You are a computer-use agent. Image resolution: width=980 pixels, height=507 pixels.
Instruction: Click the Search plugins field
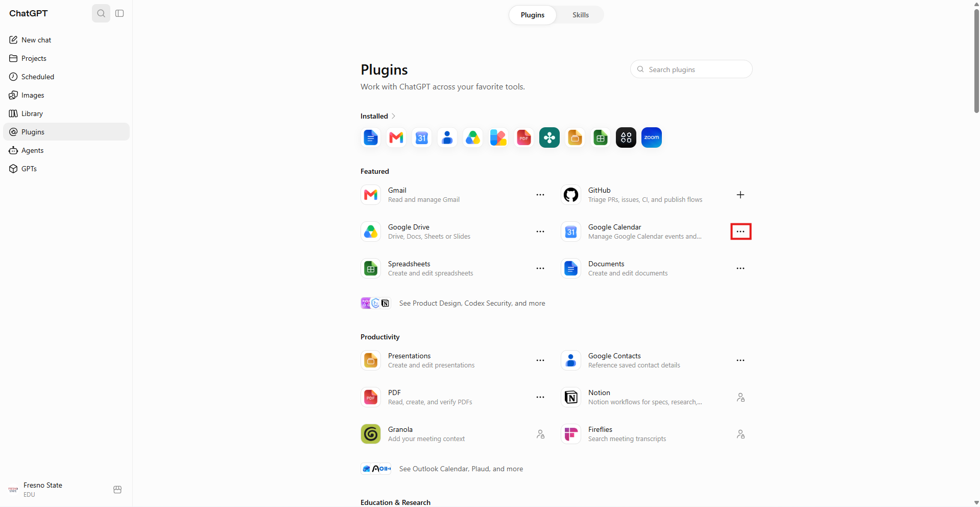[x=691, y=70]
